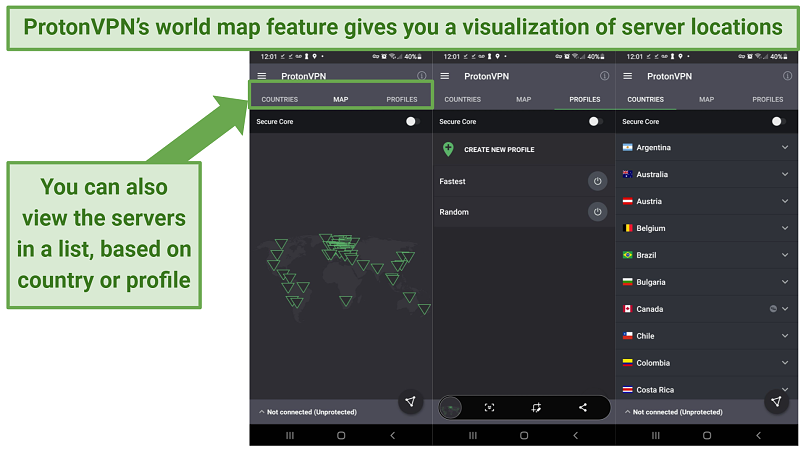Tap home button on profiles screen
The height and width of the screenshot is (453, 806).
(524, 436)
